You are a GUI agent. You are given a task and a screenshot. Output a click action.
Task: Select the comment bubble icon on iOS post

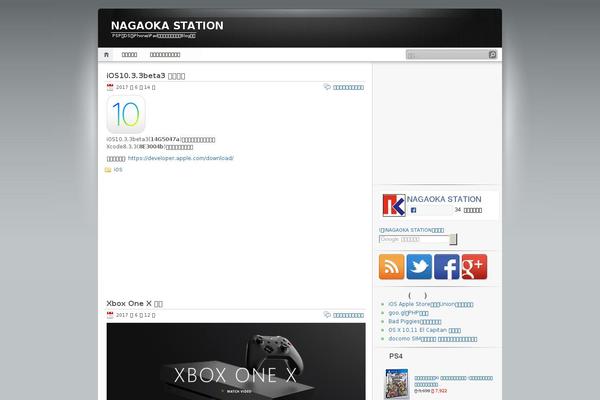pyautogui.click(x=327, y=87)
